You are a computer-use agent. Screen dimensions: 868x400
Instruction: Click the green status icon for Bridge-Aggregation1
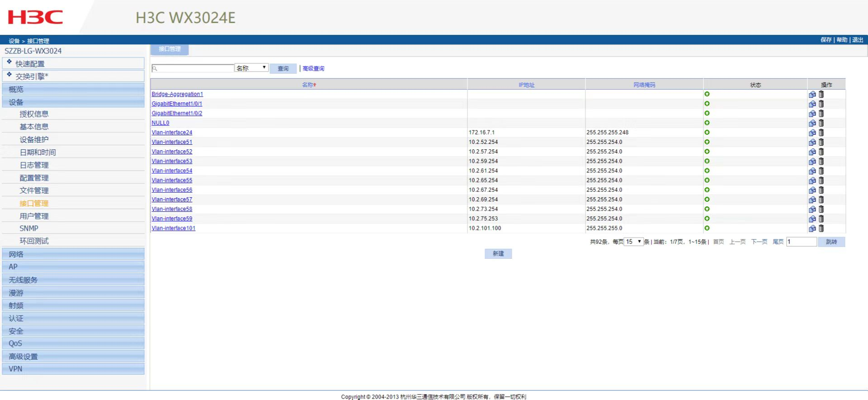707,94
